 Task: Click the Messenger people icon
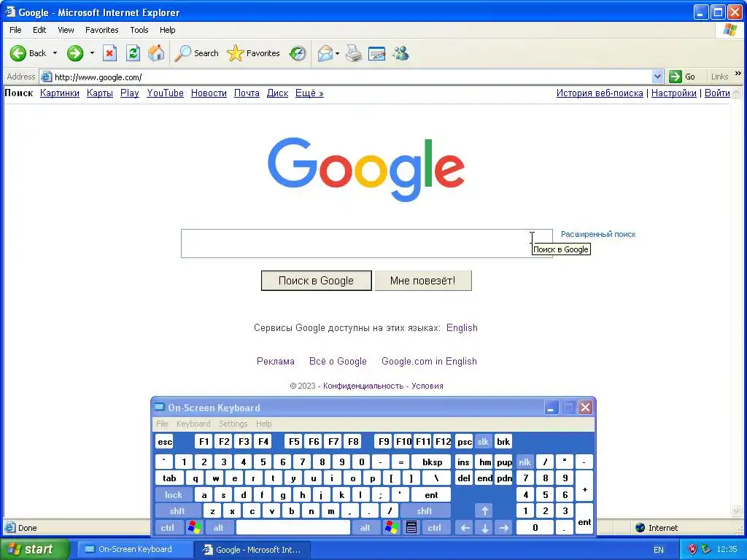(400, 53)
